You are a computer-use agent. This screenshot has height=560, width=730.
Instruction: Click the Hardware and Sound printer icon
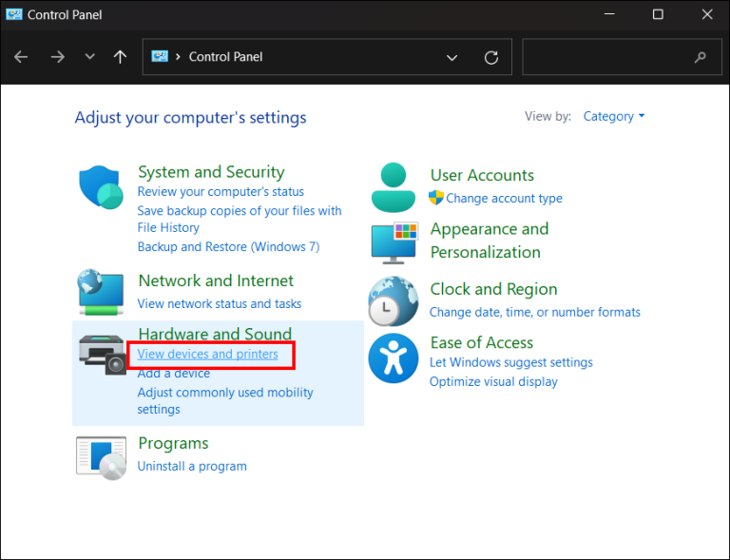pos(102,354)
